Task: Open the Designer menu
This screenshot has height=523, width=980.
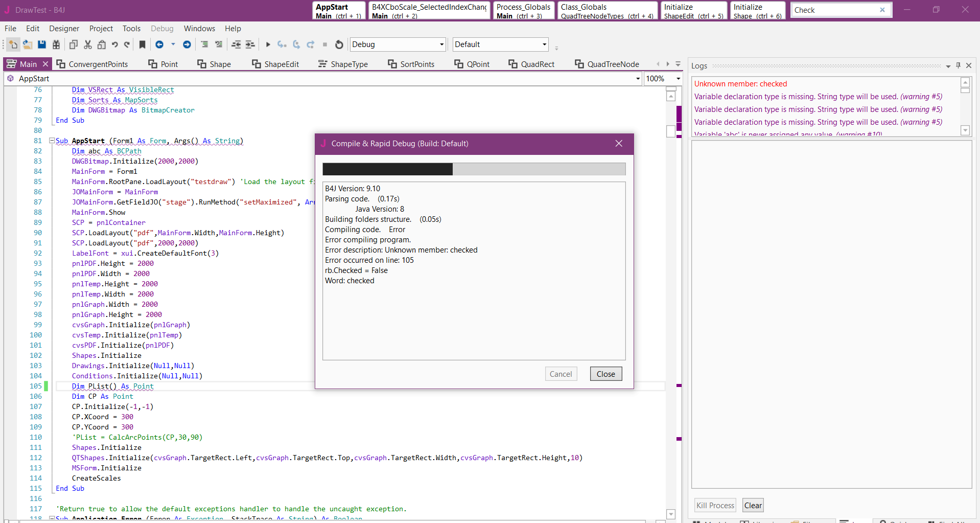Action: [x=64, y=29]
